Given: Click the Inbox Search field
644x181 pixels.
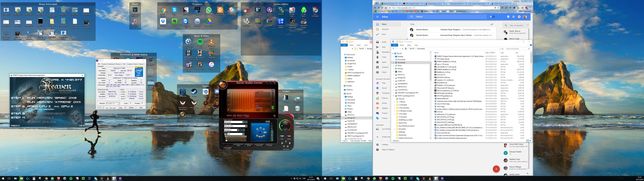Looking at the screenshot, I should pyautogui.click(x=447, y=17).
